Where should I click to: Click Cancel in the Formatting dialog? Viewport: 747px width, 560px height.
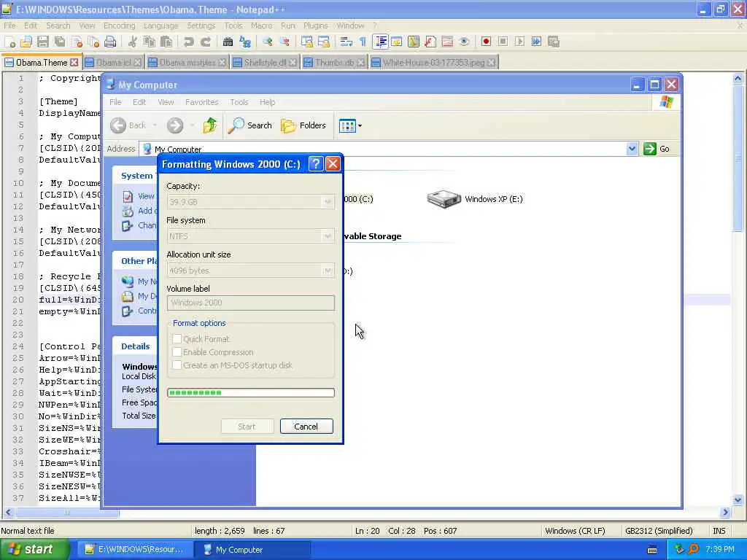(x=306, y=427)
